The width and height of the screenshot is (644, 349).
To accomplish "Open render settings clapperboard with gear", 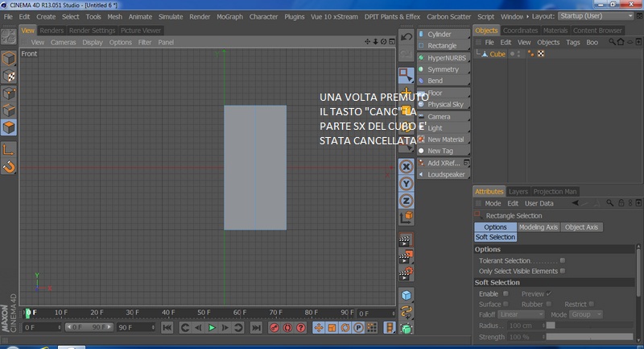I will pos(406,274).
